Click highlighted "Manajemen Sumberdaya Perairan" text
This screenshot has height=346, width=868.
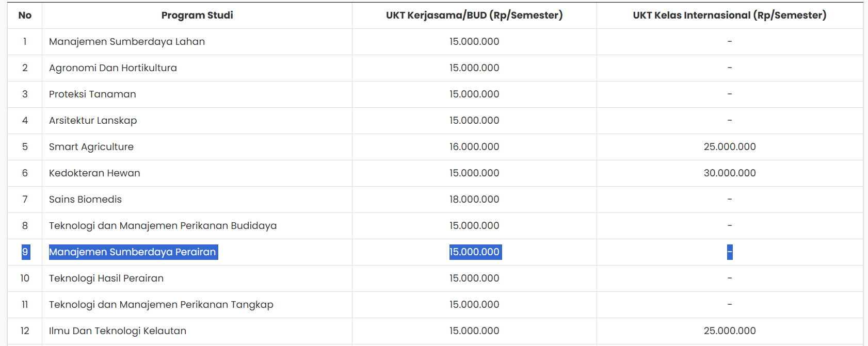[133, 252]
